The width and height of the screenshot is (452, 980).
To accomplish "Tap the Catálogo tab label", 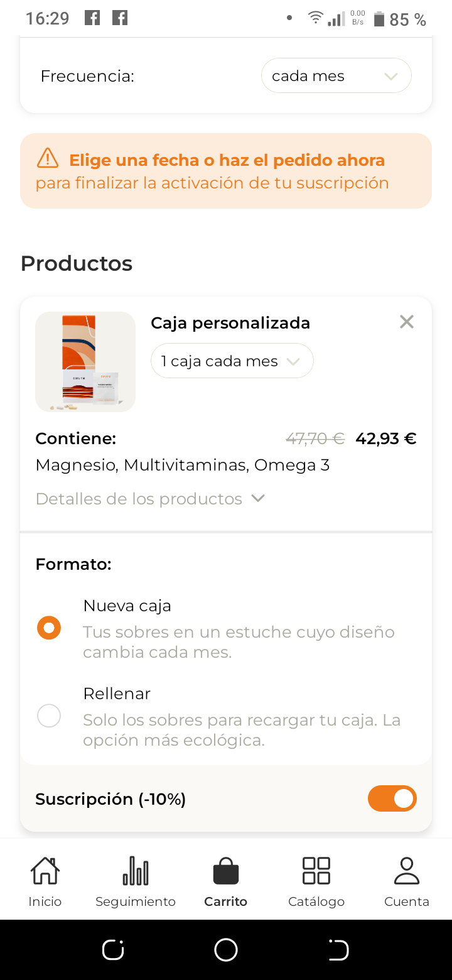I will [x=316, y=902].
